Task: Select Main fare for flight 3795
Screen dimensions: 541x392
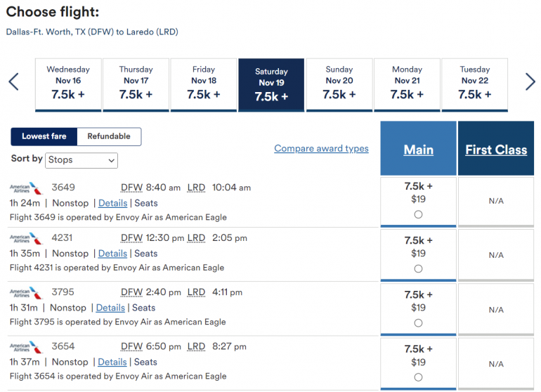Action: 418,323
